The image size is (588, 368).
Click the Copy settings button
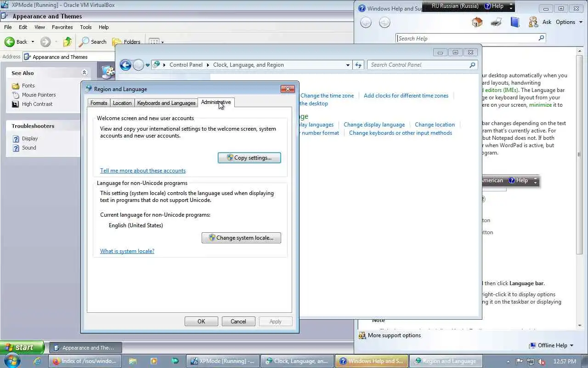pos(249,158)
